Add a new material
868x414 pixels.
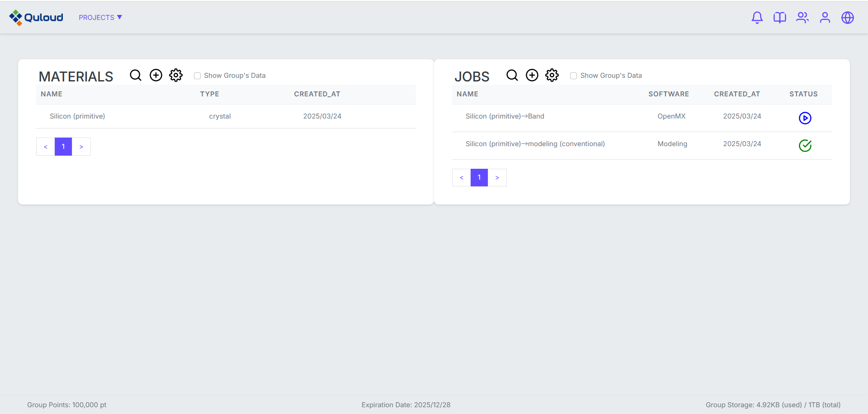click(x=156, y=75)
